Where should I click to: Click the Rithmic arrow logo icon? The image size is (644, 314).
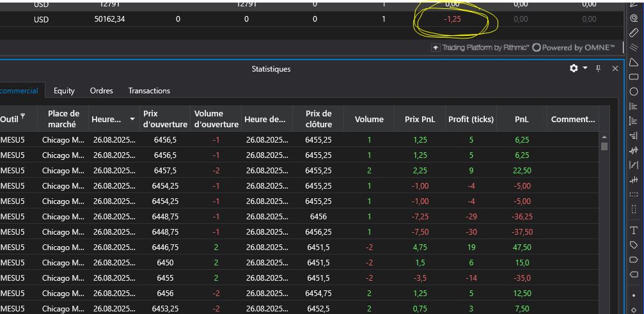[436, 47]
